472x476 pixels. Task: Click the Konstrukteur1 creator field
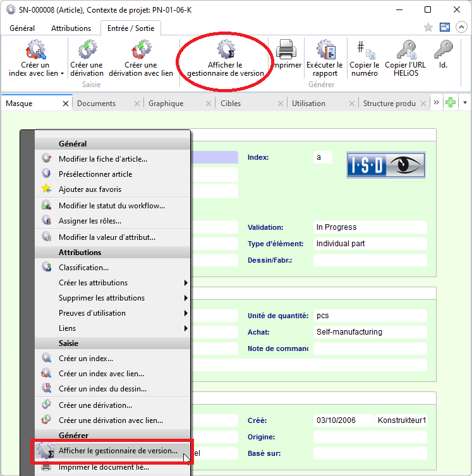click(x=401, y=420)
